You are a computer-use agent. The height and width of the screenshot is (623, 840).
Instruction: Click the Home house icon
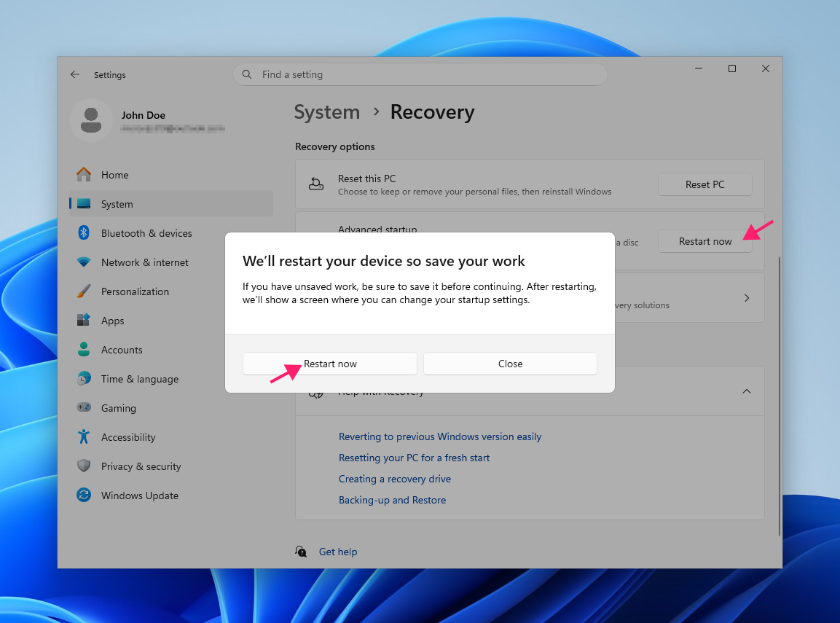84,175
